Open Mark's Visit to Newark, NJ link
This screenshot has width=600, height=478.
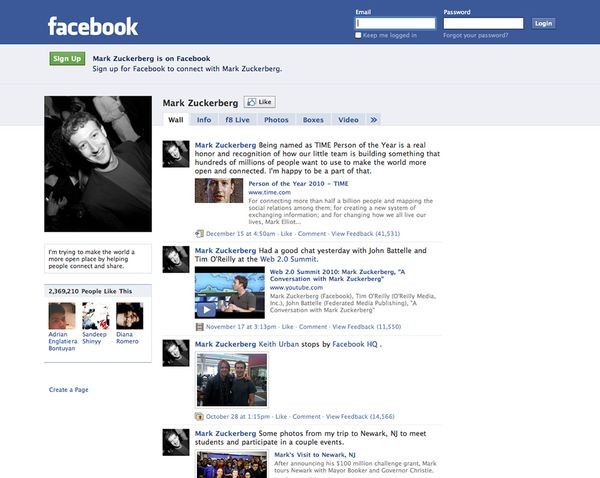[x=315, y=455]
